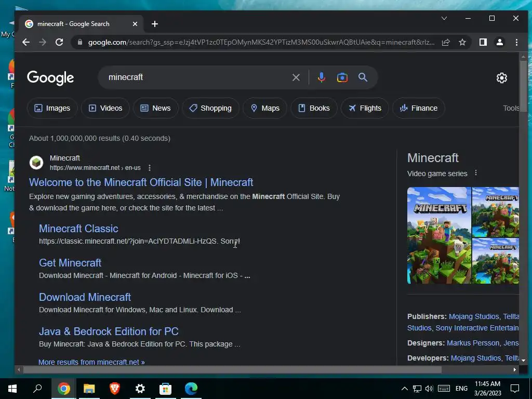Open the Chrome profile avatar
This screenshot has height=399, width=532.
(x=500, y=42)
